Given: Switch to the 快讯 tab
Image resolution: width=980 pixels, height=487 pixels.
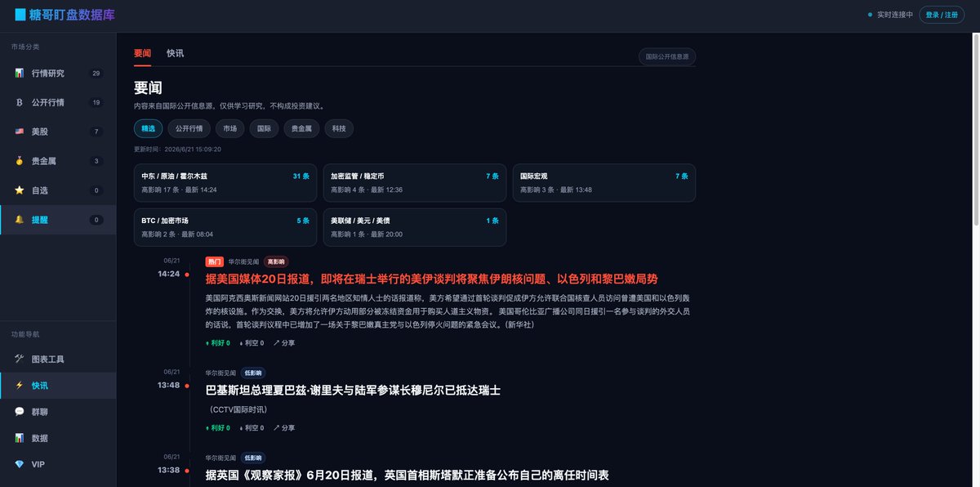Looking at the screenshot, I should pos(175,53).
